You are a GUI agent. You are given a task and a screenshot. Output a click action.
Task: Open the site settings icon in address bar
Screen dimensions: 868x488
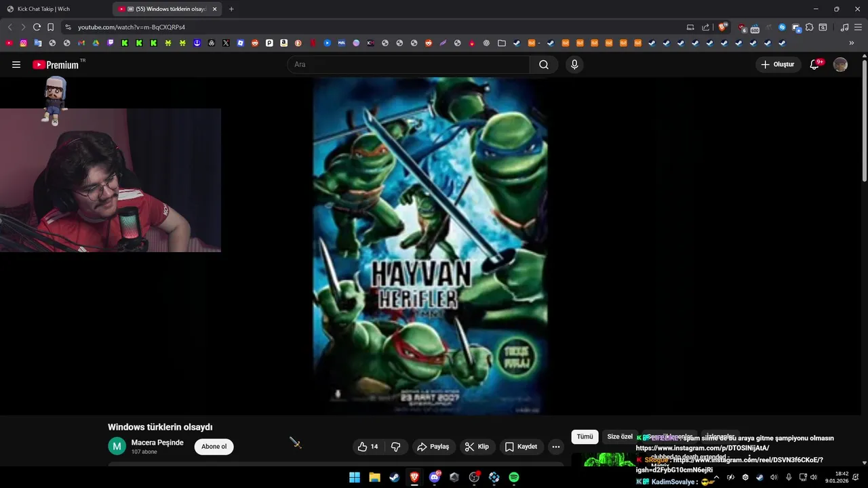[68, 27]
